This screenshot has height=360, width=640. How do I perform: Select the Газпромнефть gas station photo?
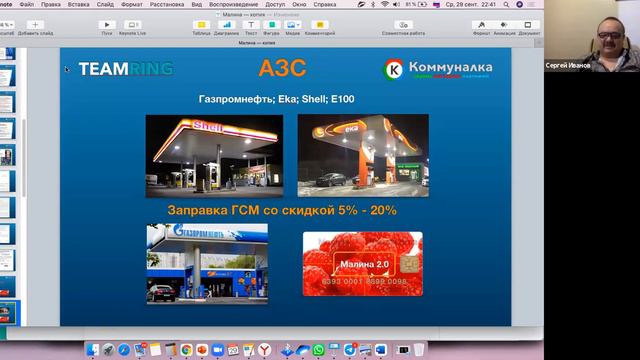tap(207, 264)
